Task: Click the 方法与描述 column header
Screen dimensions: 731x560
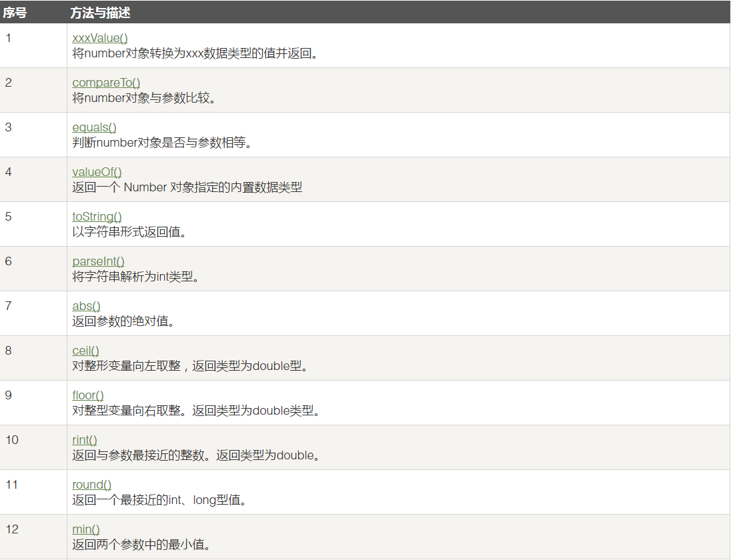Action: tap(100, 12)
